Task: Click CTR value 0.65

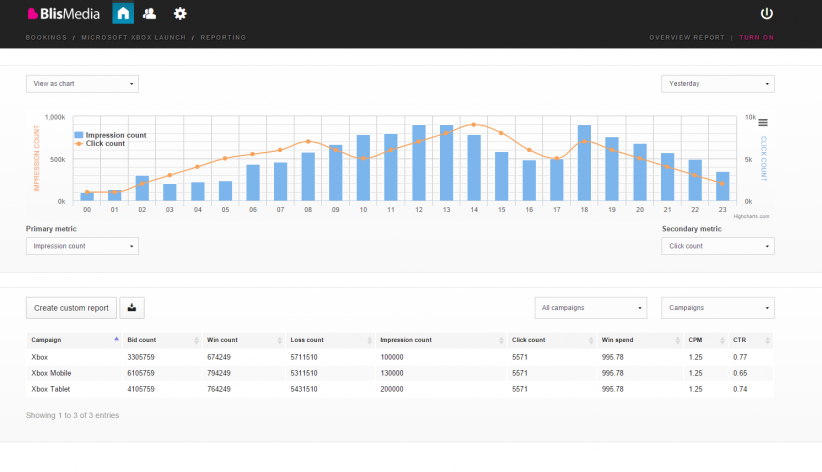Action: pos(740,373)
